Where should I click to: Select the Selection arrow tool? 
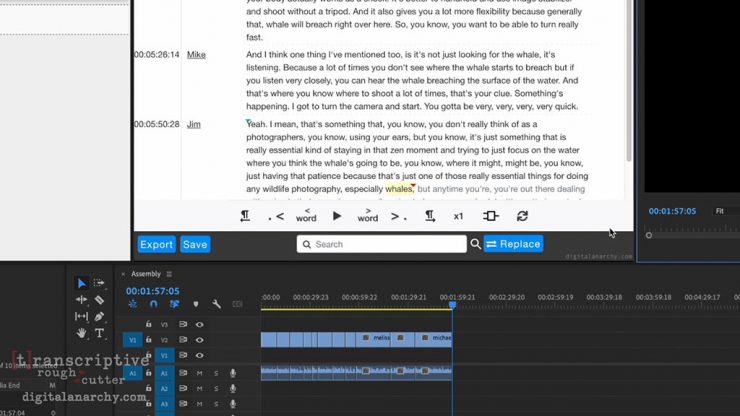click(x=82, y=283)
